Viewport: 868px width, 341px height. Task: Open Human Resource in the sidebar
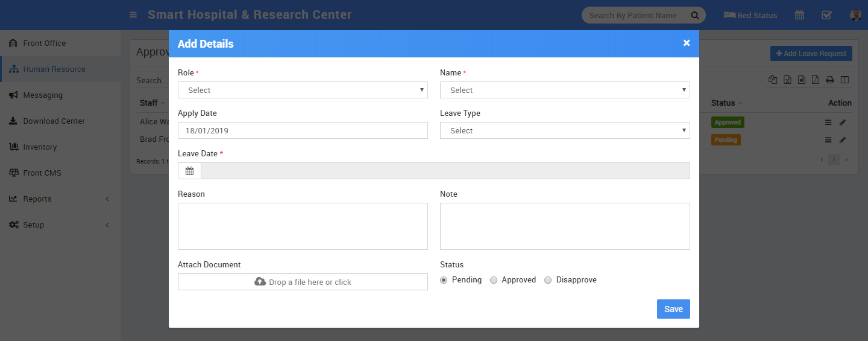[60, 69]
